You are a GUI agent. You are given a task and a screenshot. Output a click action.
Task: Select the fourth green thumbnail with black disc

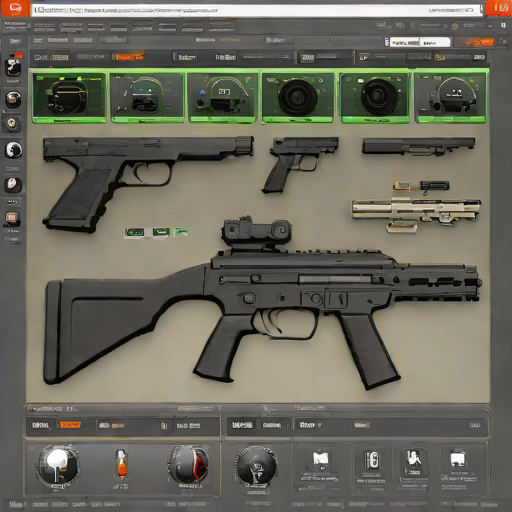click(297, 97)
